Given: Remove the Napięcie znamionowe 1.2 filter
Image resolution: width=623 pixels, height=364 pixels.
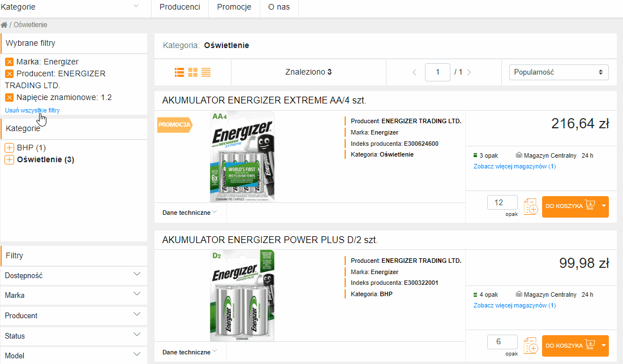Looking at the screenshot, I should pos(10,98).
